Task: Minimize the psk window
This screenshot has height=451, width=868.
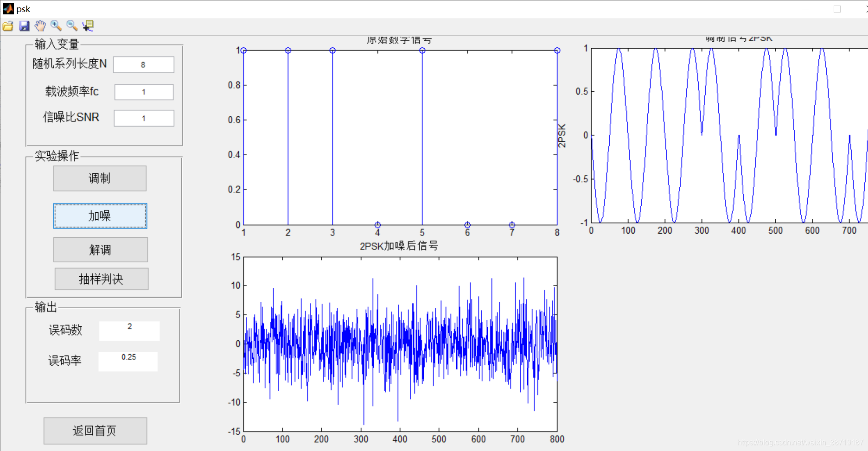Action: [x=805, y=9]
